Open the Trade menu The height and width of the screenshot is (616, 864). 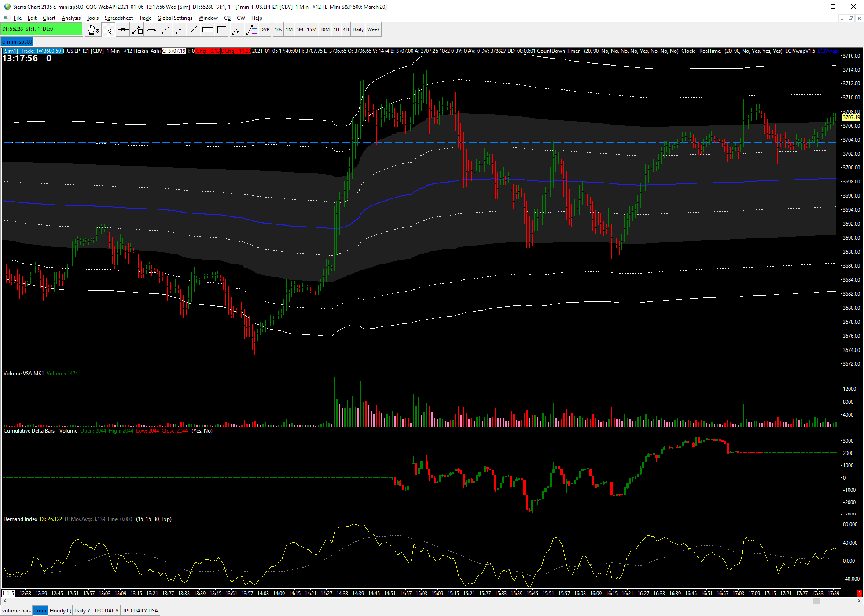click(145, 18)
